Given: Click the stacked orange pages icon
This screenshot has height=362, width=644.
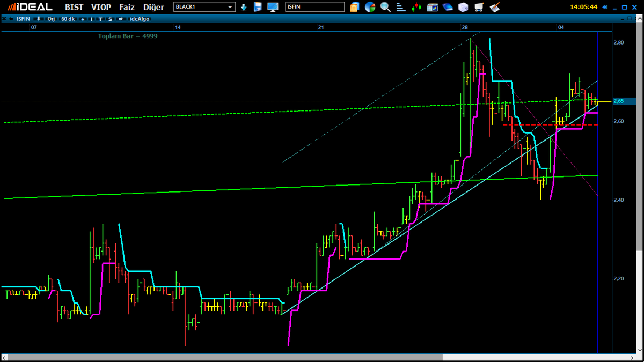Looking at the screenshot, I should [x=354, y=7].
